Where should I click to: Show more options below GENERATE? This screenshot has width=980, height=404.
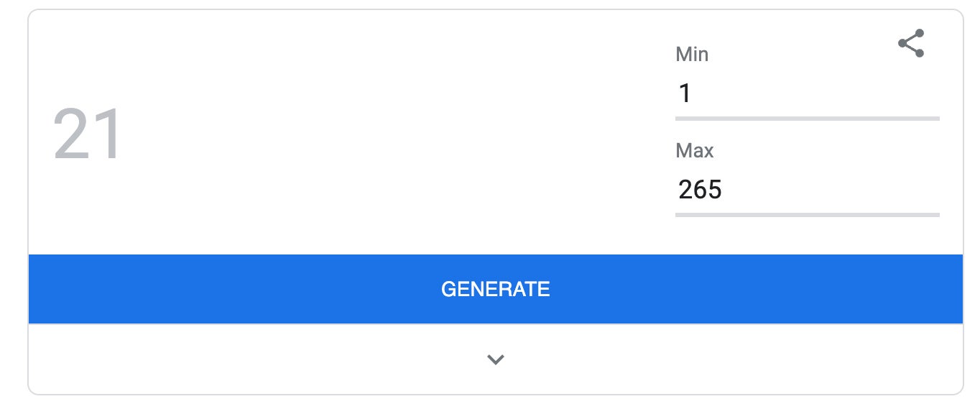pos(495,359)
